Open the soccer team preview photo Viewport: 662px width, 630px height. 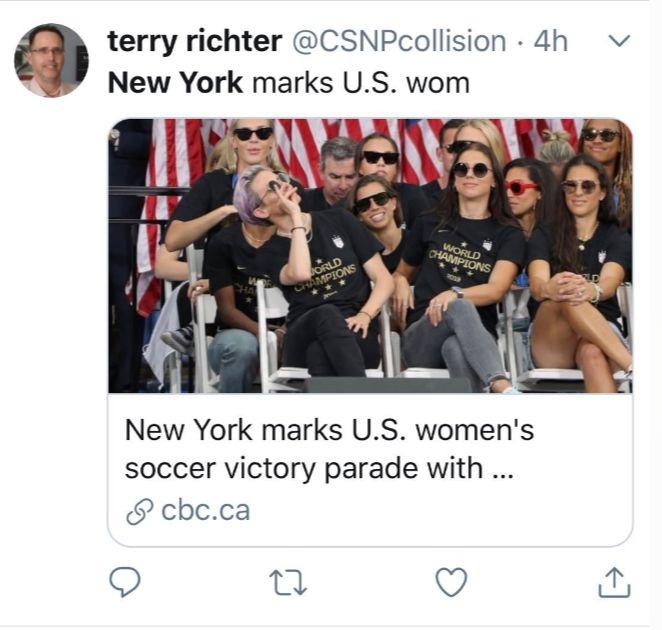[370, 255]
